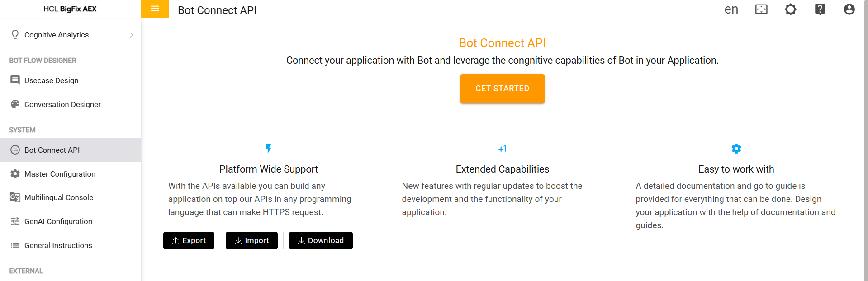The image size is (868, 281).
Task: Click the Import button
Action: click(x=251, y=240)
